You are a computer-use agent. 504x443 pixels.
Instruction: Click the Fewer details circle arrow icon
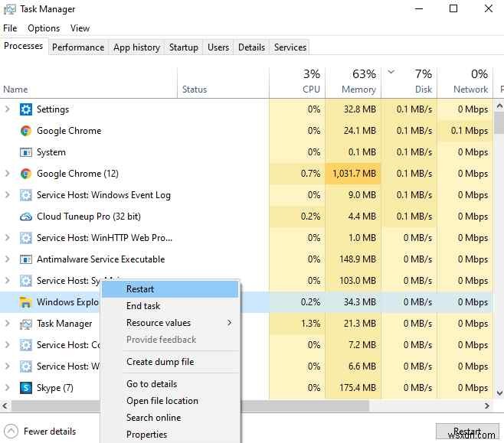(x=11, y=431)
